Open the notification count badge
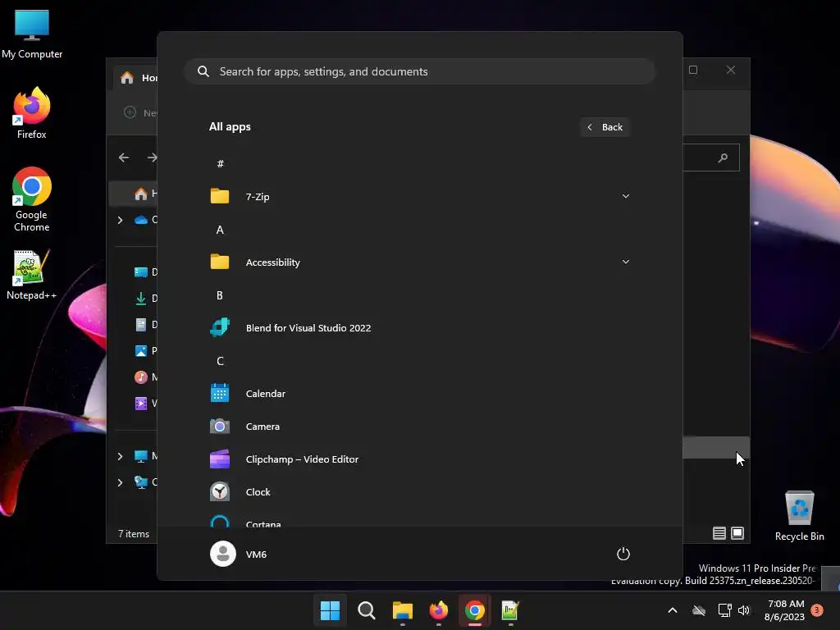This screenshot has height=630, width=840. tap(817, 609)
